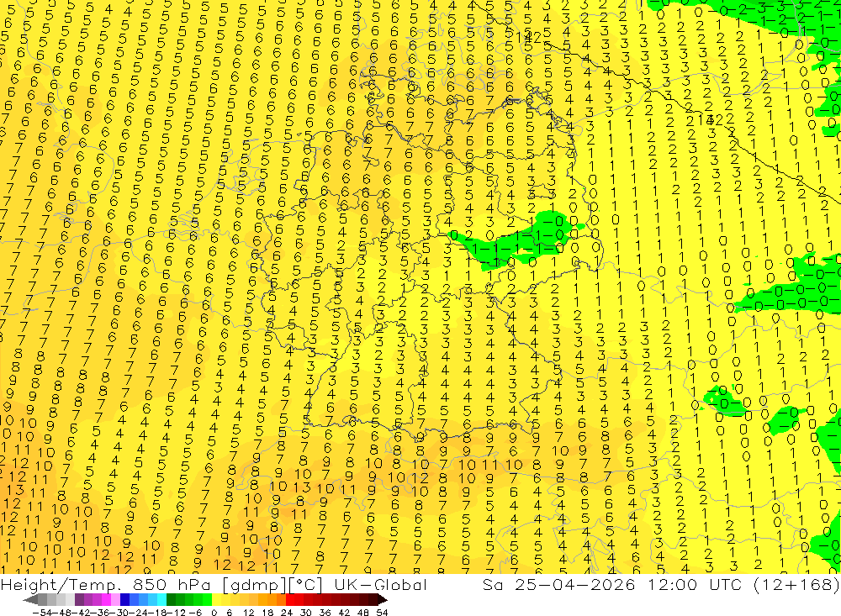841x616 pixels.
Task: Select the cyan legend swatch above -18
Action: click(x=161, y=600)
